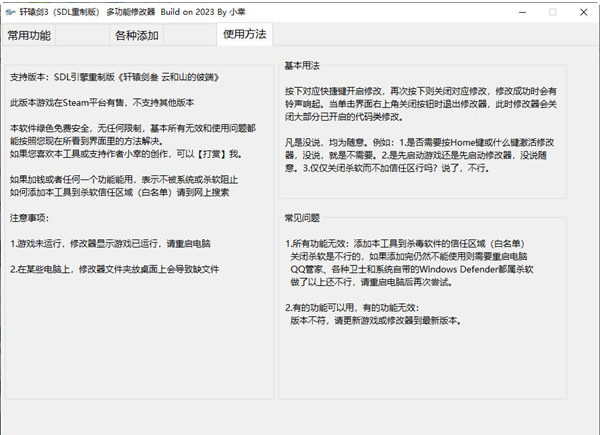Click the 常见问题 group title
The image size is (602, 435).
pos(302,218)
